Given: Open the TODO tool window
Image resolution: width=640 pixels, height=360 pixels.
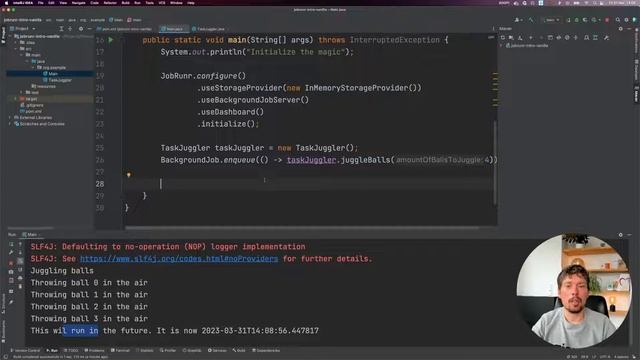Looking at the screenshot, I should point(71,350).
